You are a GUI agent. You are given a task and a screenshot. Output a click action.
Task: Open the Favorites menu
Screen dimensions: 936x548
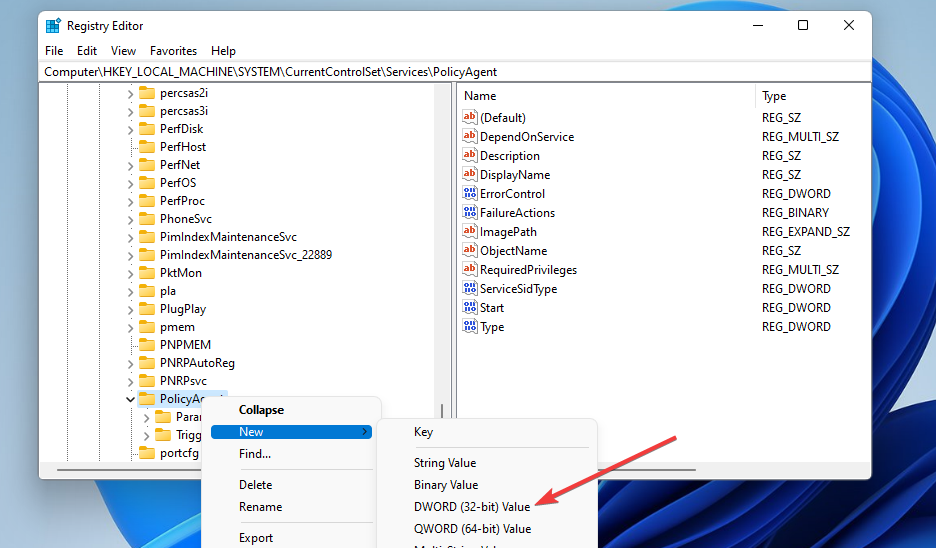point(173,51)
